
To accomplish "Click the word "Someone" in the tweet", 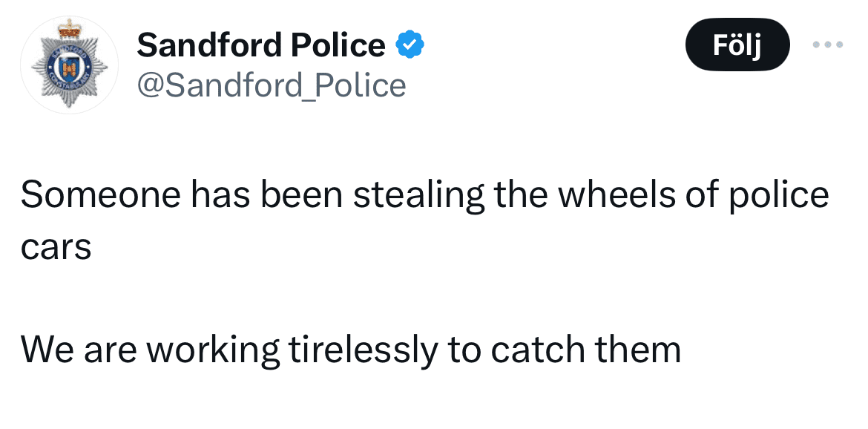I will click(x=100, y=195).
